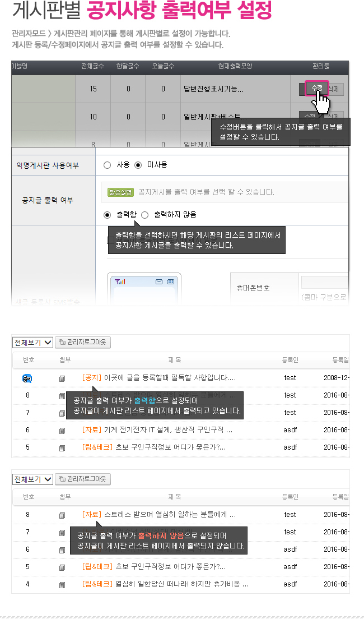Open '초보 구인구직정보 어디가 좋은가?' in the list with 공지 post
This screenshot has height=619, width=364.
click(171, 447)
